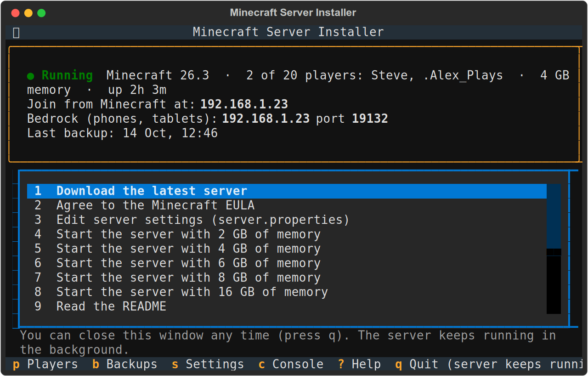Open the Players footer shortcut
This screenshot has height=376, width=588.
pos(45,365)
